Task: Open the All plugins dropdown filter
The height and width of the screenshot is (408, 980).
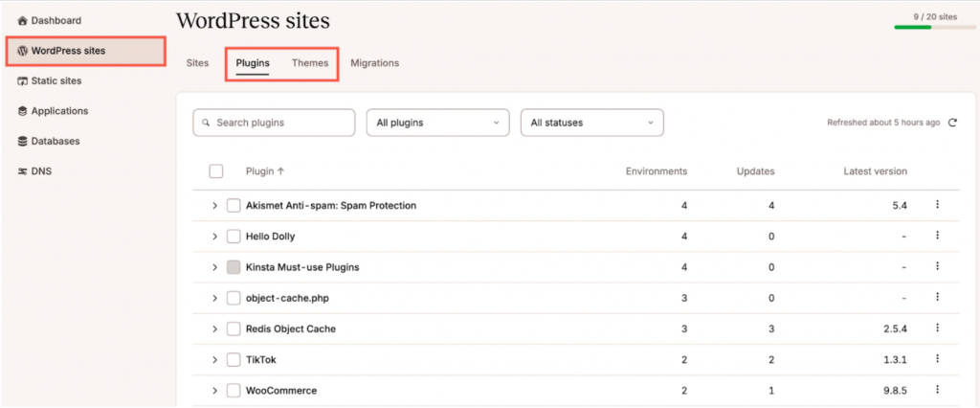Action: [437, 123]
